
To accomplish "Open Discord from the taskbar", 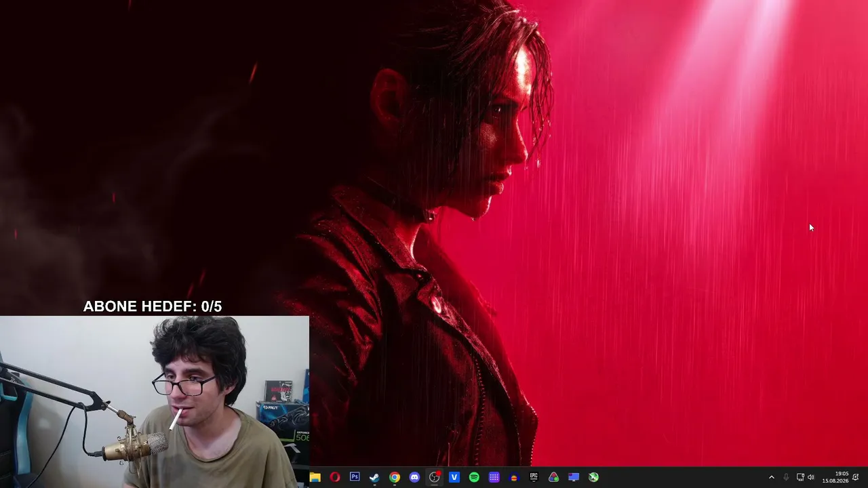I will 414,477.
